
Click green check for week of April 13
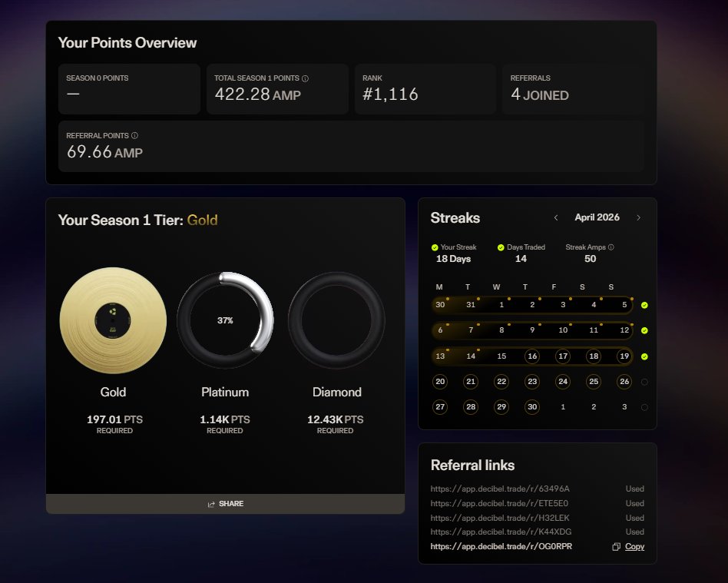point(644,356)
